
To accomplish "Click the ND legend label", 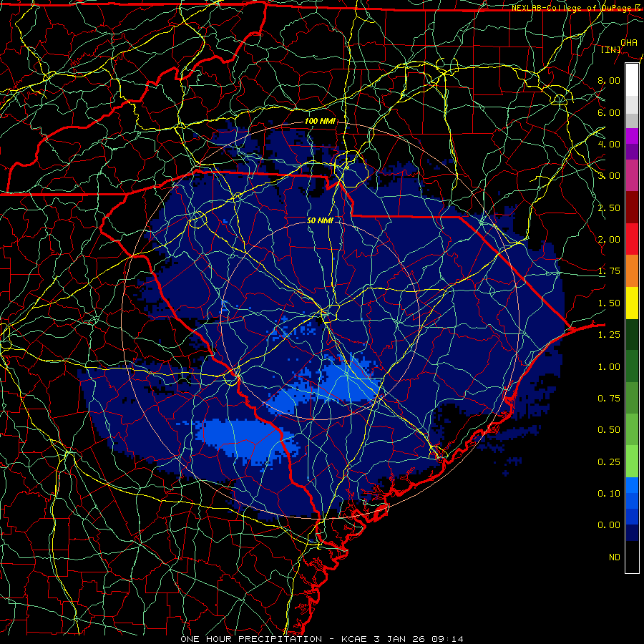I will pos(615,557).
